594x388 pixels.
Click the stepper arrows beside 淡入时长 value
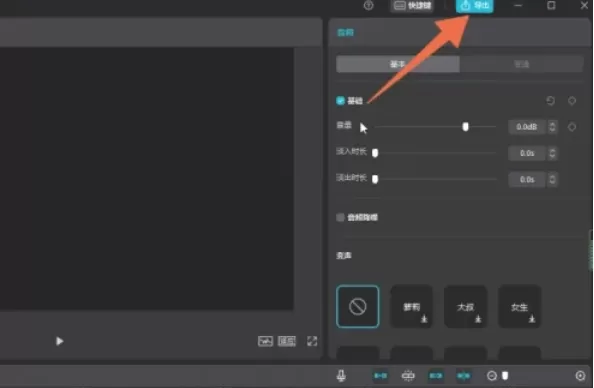tap(552, 153)
